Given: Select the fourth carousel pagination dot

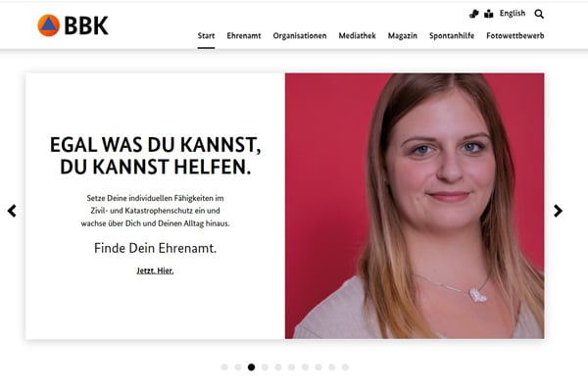Looking at the screenshot, I should coord(265,367).
